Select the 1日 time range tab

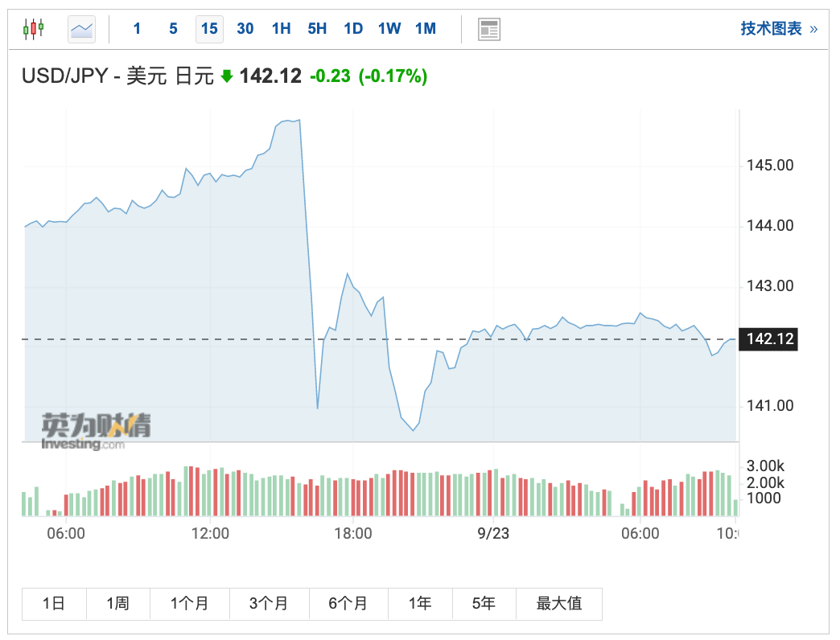(53, 604)
